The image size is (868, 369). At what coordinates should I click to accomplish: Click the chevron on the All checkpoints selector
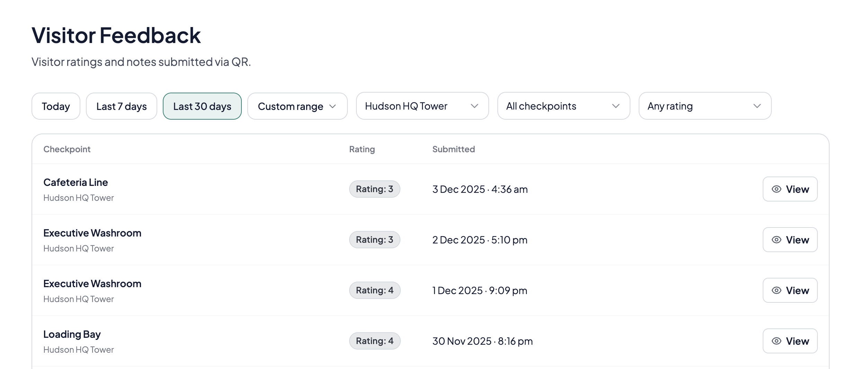[616, 106]
